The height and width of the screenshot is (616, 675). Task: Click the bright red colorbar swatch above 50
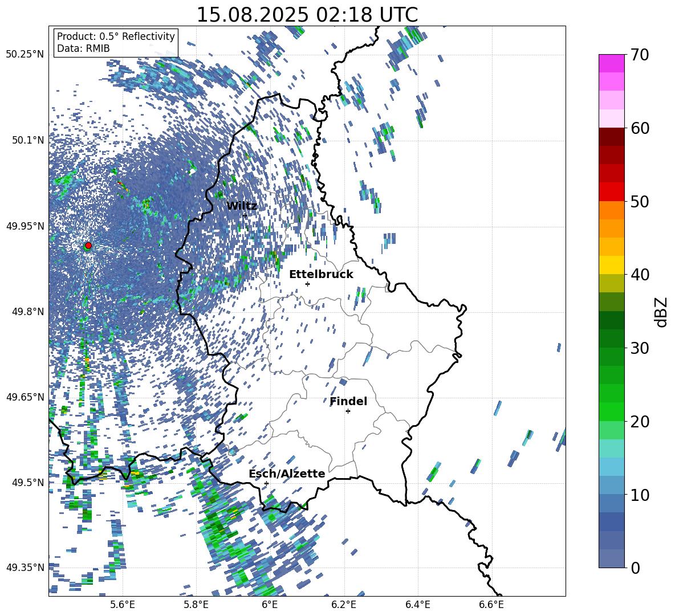(611, 191)
